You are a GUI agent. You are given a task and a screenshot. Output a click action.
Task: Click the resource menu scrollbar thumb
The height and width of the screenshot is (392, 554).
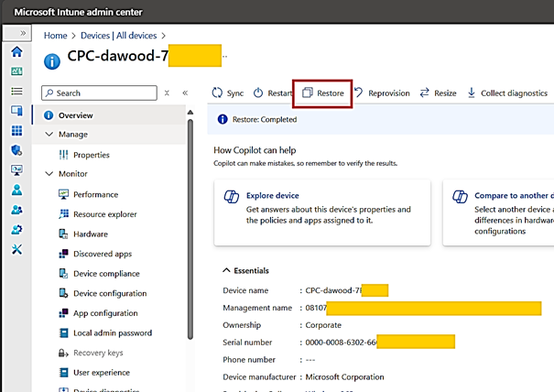(190, 230)
